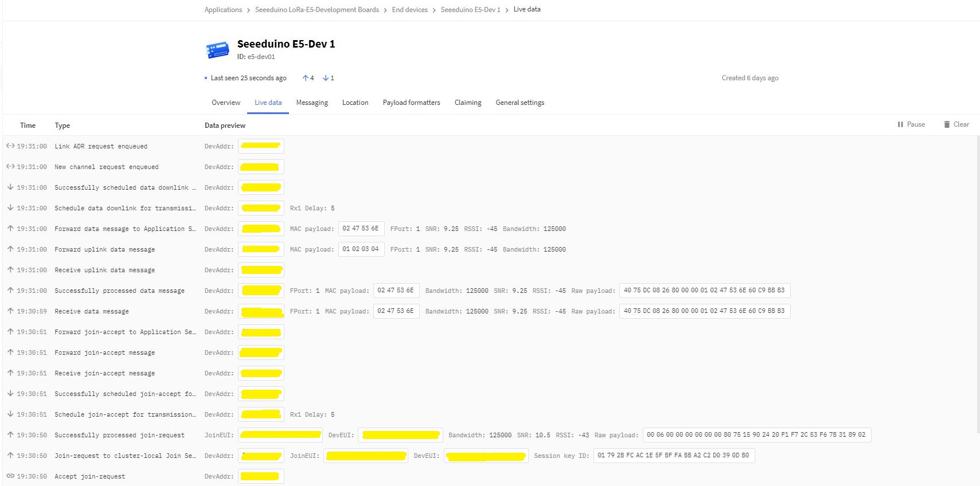Screen dimensions: 980x486
Task: Open the Overview tab
Action: (x=226, y=103)
